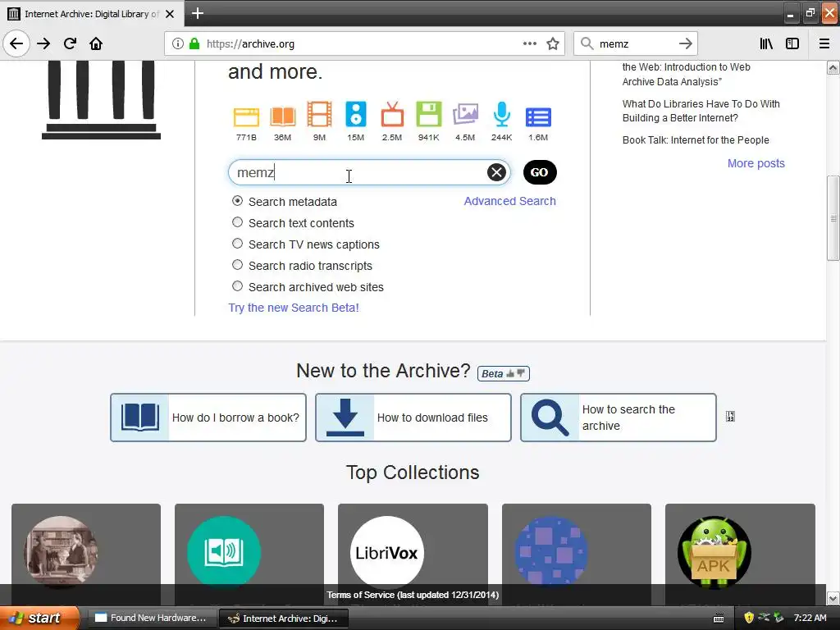
Task: Open the blue pixel squares collection thumbnail
Action: [x=550, y=553]
